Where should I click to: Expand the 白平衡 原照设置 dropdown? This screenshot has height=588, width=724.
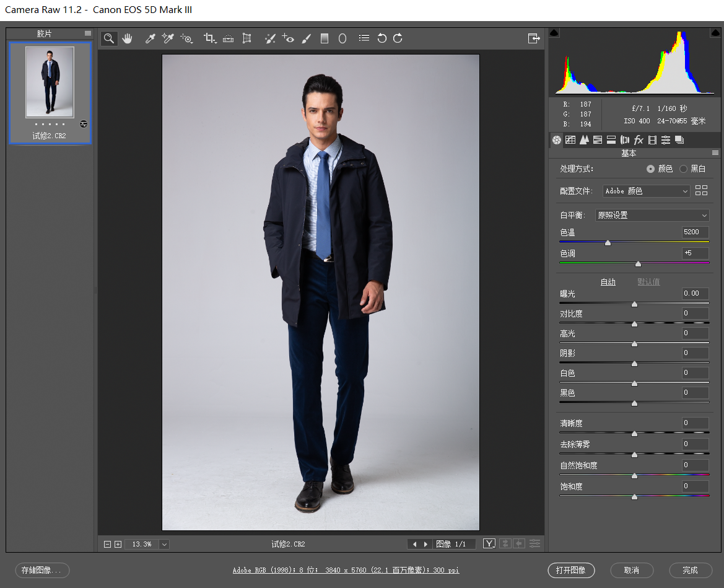pos(652,215)
